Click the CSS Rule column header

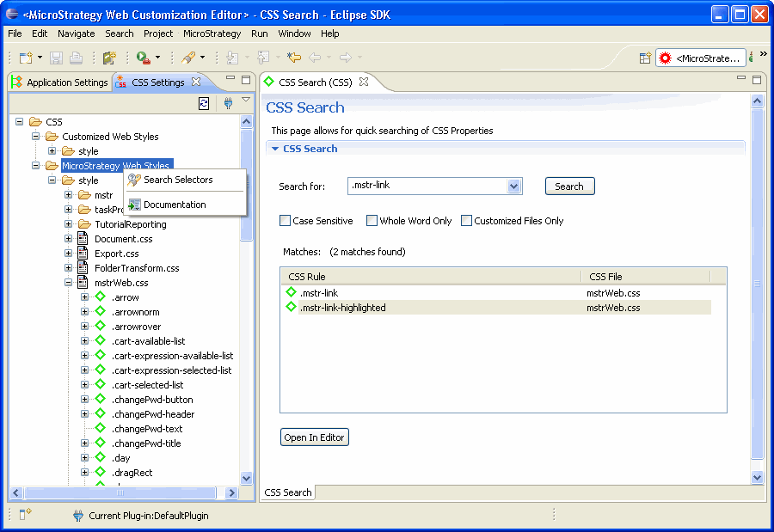point(431,277)
